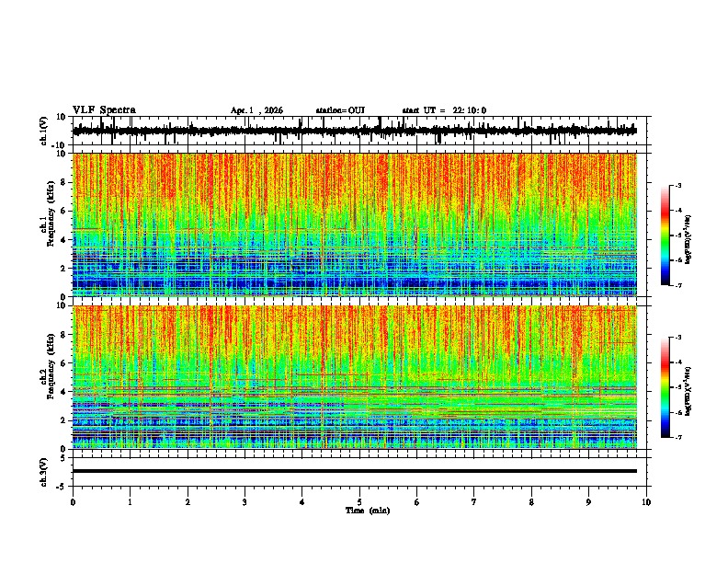Click time axis tick label "2"

point(188,502)
